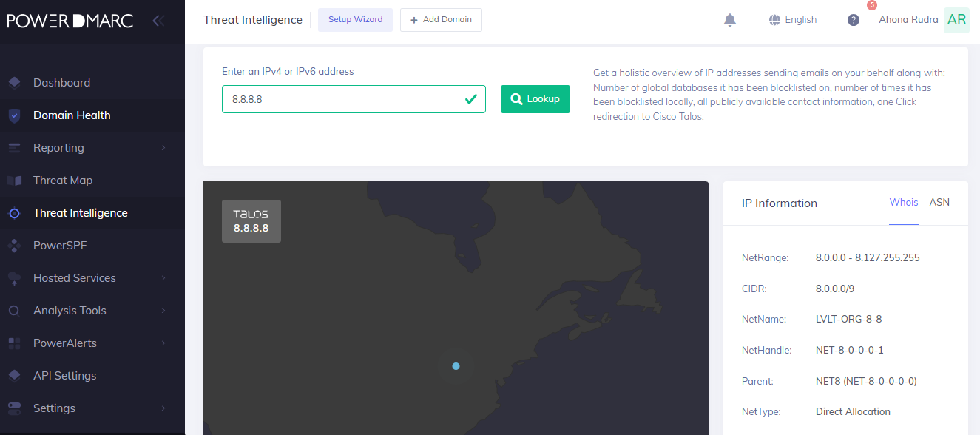This screenshot has width=980, height=435.
Task: Expand the Settings chevron
Action: tap(163, 408)
